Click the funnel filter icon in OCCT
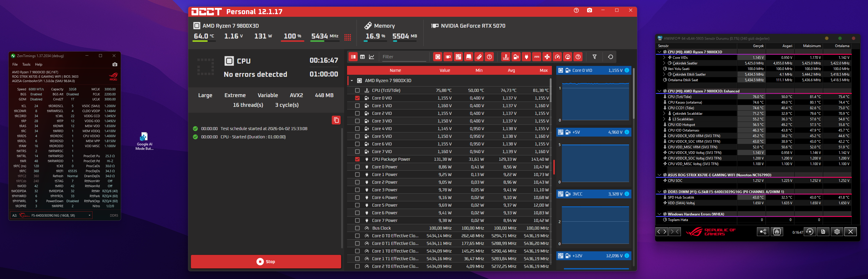 (x=594, y=57)
